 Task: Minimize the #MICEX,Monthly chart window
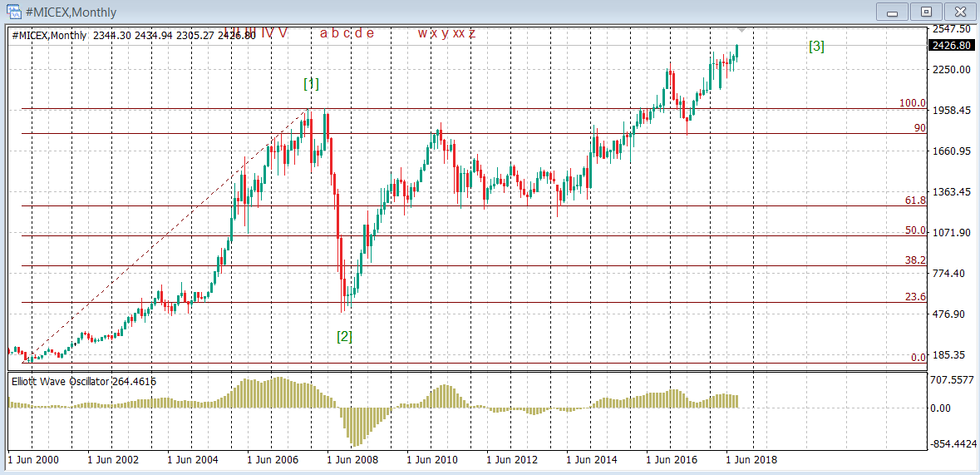(x=893, y=12)
